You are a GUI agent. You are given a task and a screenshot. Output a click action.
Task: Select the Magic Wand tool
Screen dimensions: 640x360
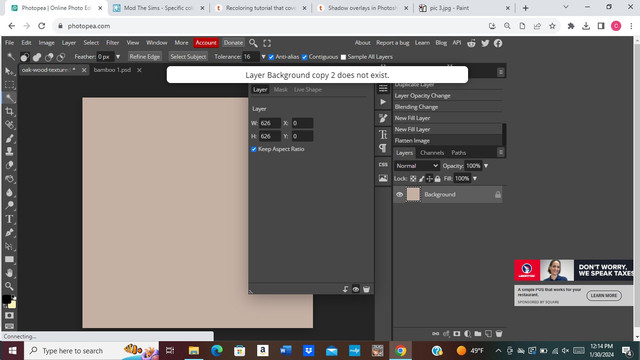(9, 98)
